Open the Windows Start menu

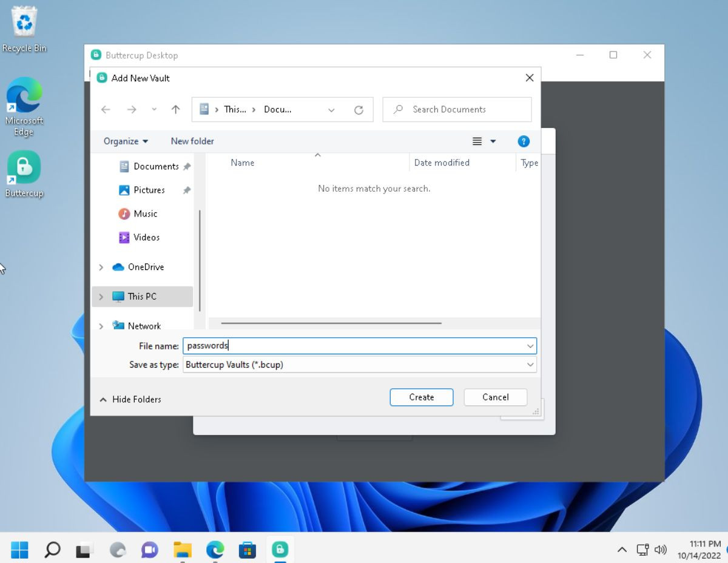(19, 550)
